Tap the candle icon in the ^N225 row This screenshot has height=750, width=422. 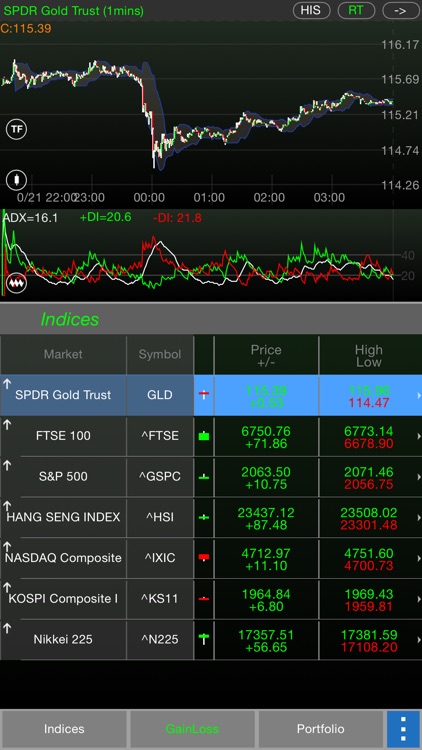pyautogui.click(x=204, y=639)
